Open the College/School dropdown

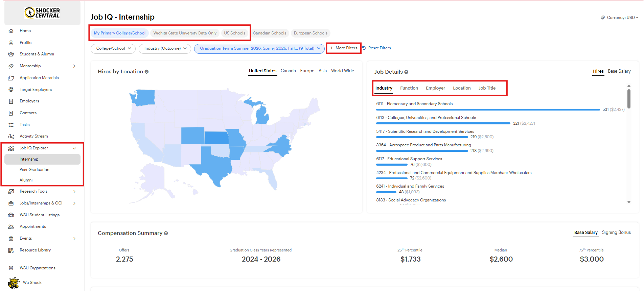point(113,49)
